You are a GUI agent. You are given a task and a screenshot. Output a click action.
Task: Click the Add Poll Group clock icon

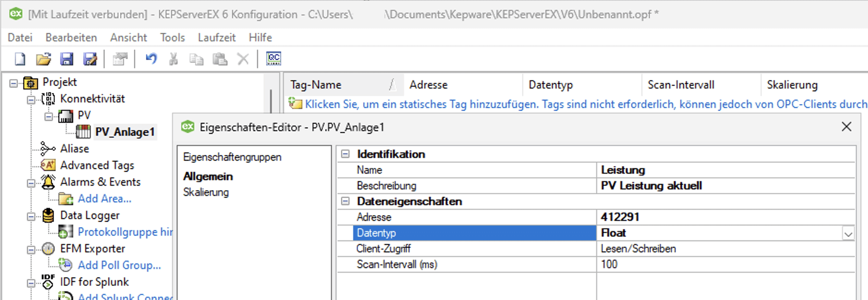[66, 265]
